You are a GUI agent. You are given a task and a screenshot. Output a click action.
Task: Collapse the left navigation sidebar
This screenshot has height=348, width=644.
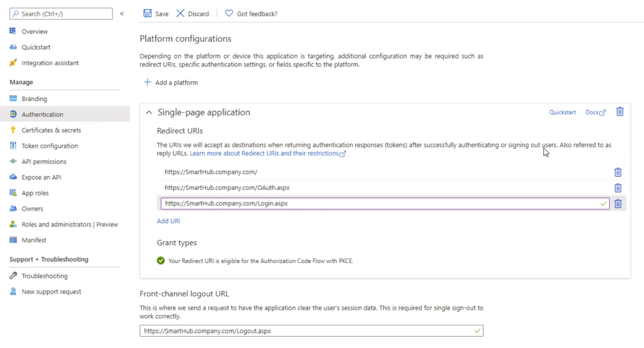coord(122,14)
